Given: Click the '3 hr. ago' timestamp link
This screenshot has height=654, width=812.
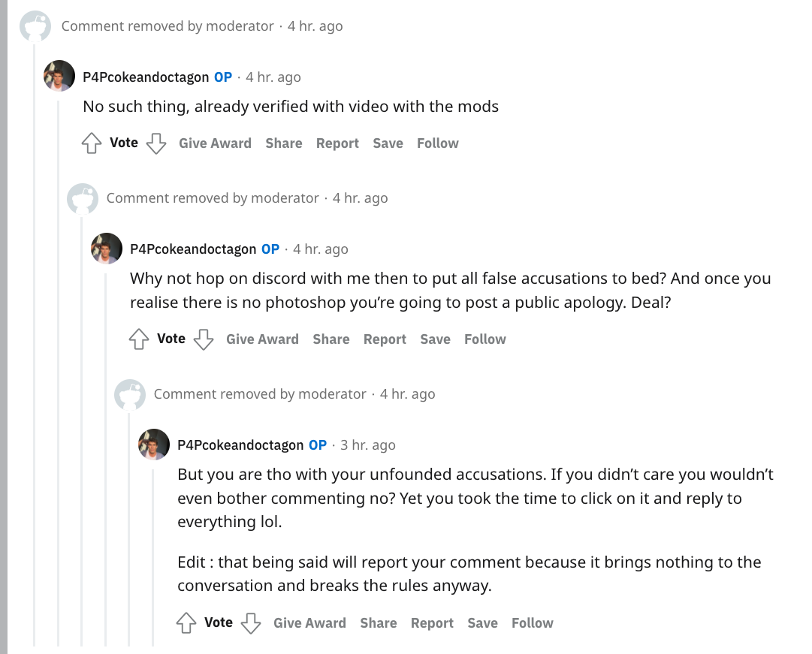Looking at the screenshot, I should [x=367, y=445].
